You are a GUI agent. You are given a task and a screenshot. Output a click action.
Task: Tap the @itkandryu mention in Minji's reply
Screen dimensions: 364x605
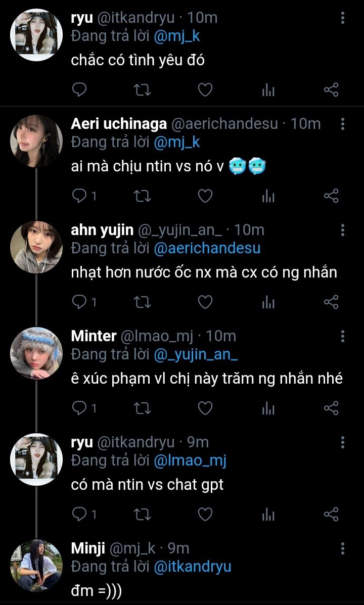192,567
